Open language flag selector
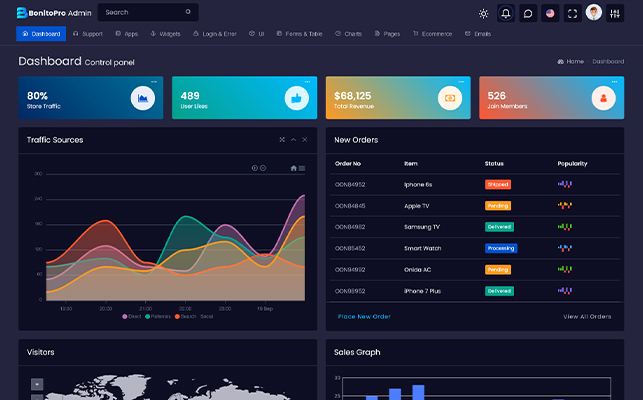The height and width of the screenshot is (400, 643). tap(550, 14)
